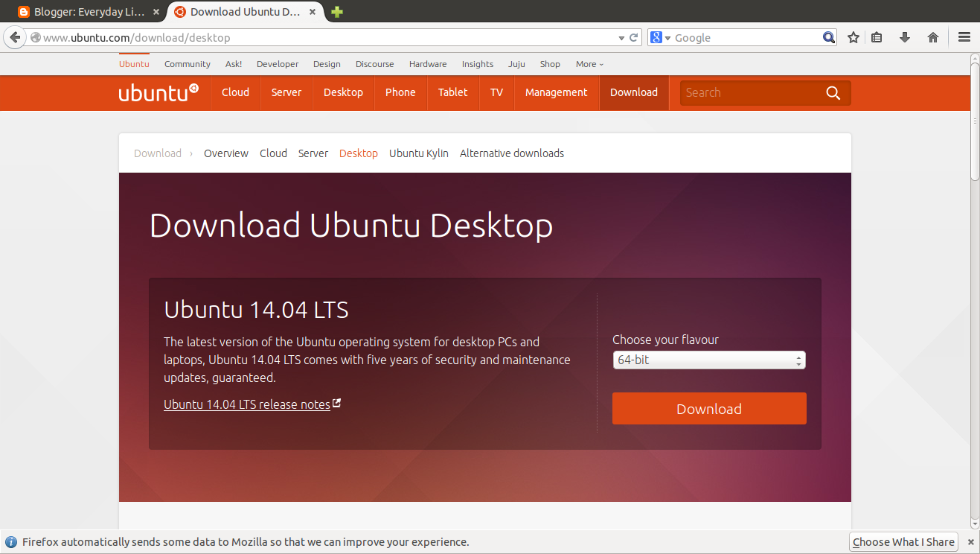Open Alternative downloads link

click(512, 153)
